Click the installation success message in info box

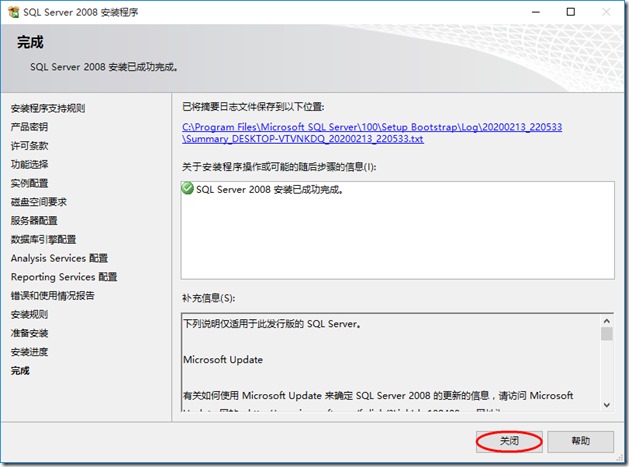270,189
